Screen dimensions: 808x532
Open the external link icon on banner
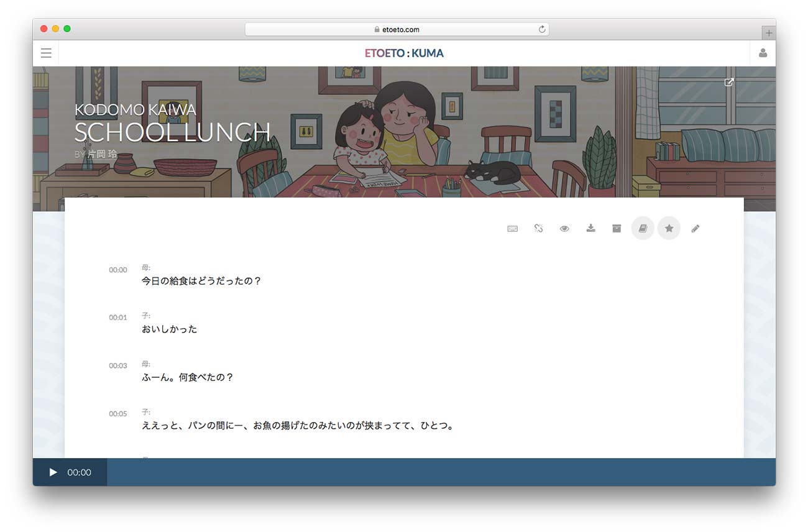[729, 82]
